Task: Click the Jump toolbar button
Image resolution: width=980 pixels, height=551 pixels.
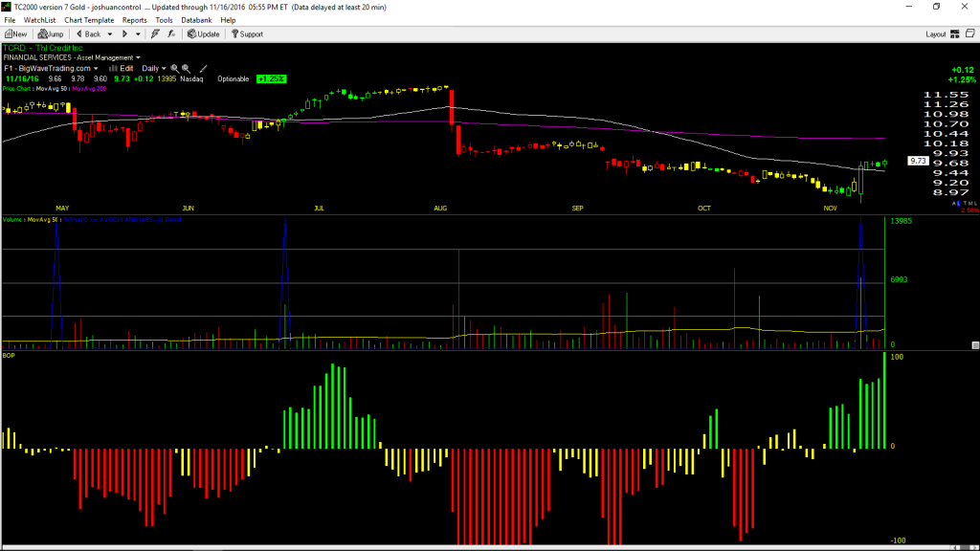Action: coord(51,34)
